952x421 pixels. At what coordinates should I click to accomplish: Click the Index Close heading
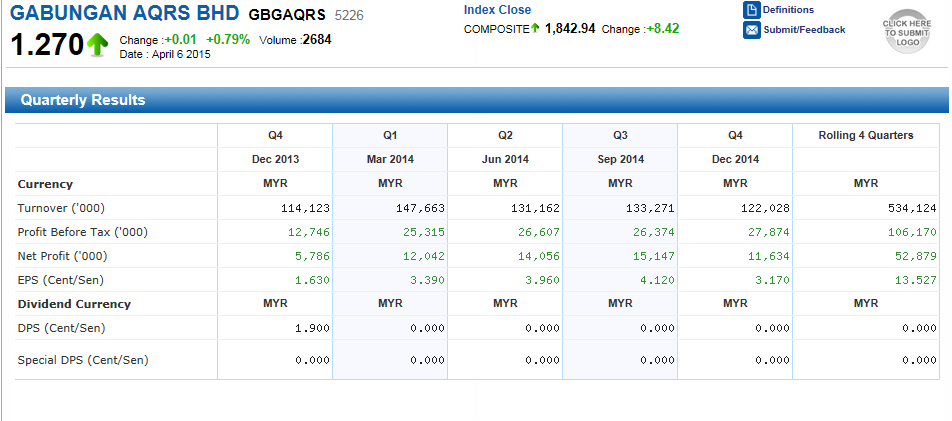(497, 10)
